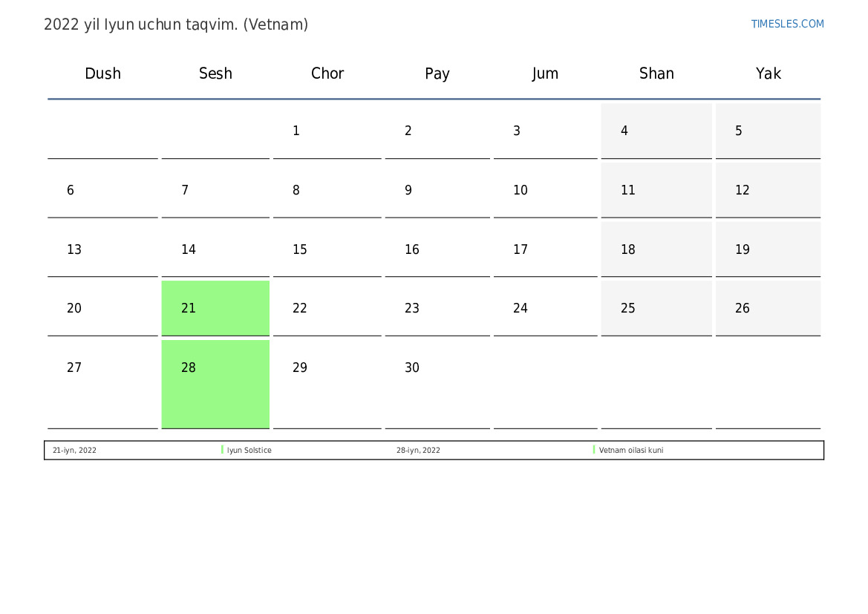
Task: Click day 17 in the calendar
Action: click(545, 249)
